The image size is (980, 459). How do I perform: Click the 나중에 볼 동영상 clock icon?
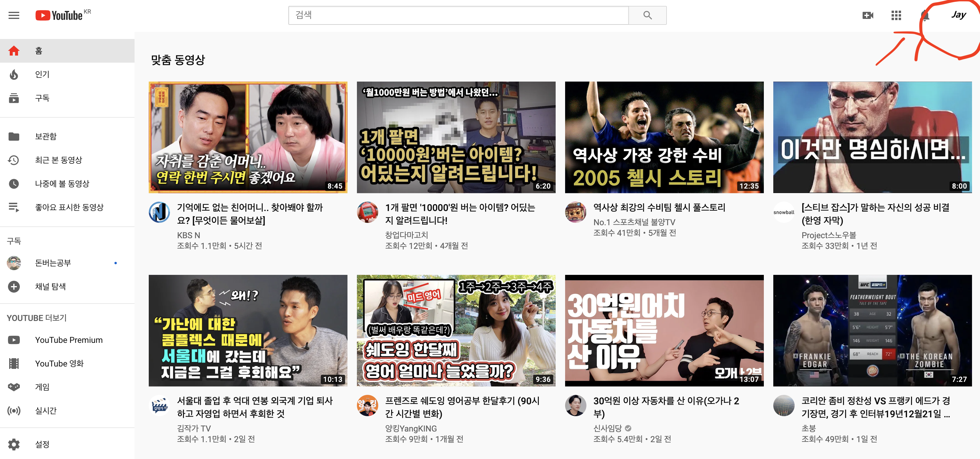tap(14, 184)
